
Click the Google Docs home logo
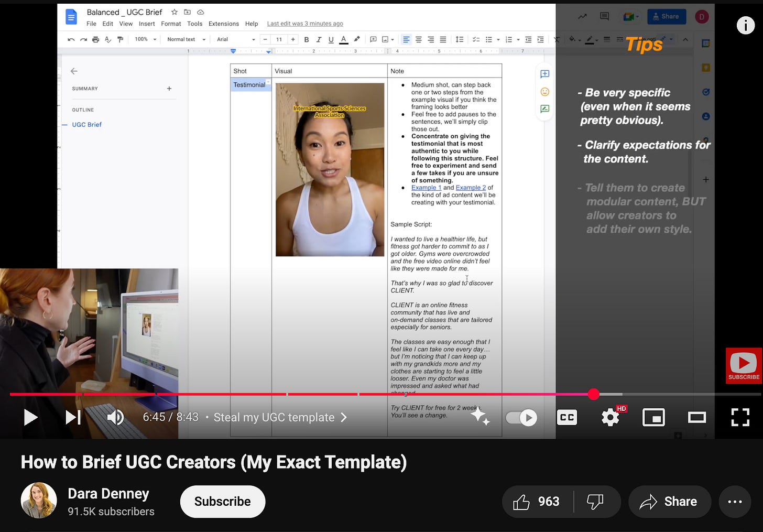pos(71,17)
